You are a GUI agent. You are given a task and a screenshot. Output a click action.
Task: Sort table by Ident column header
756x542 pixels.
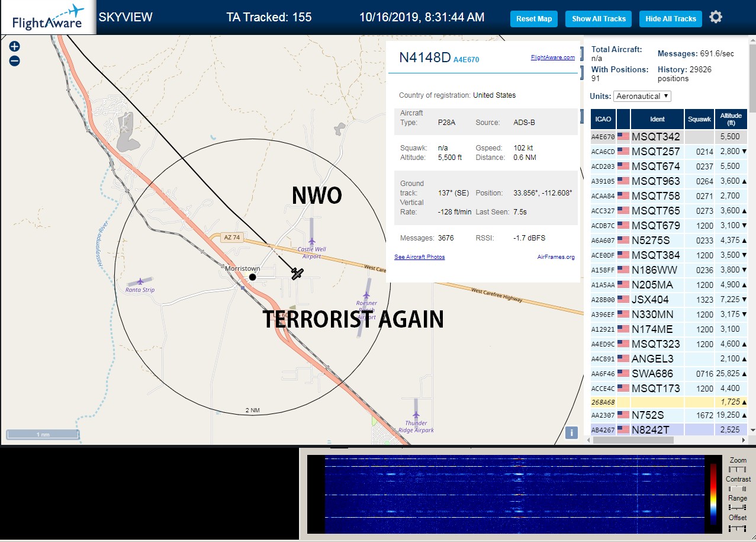[x=657, y=119]
